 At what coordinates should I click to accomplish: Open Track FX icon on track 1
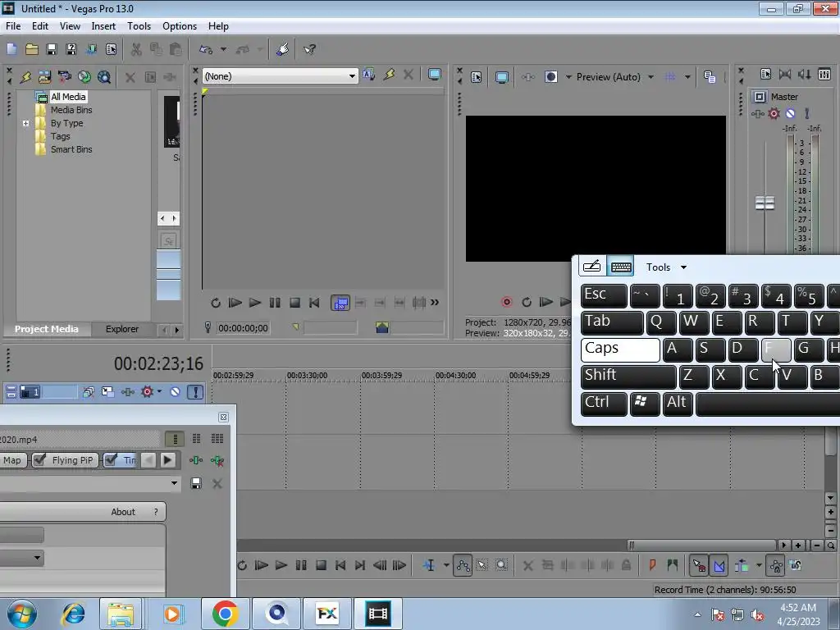click(127, 391)
